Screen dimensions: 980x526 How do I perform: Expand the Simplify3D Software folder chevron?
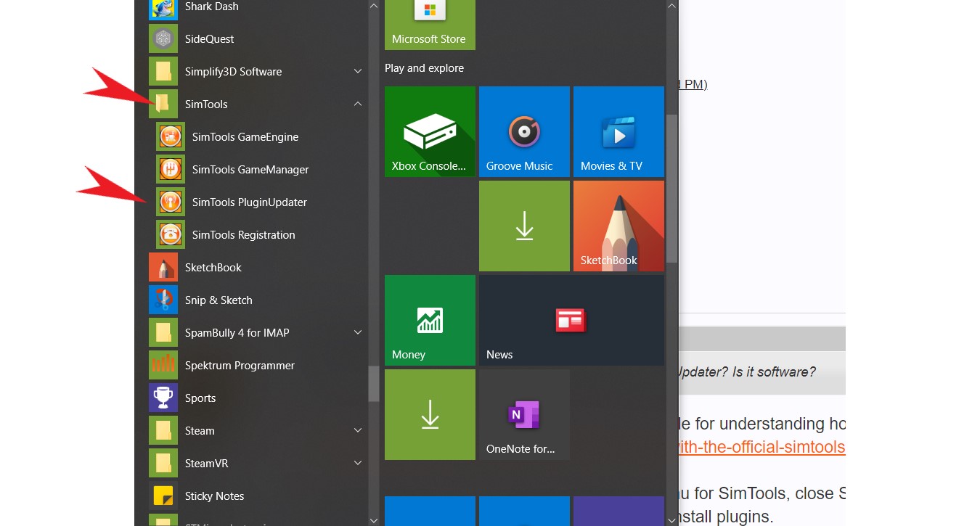coord(358,71)
